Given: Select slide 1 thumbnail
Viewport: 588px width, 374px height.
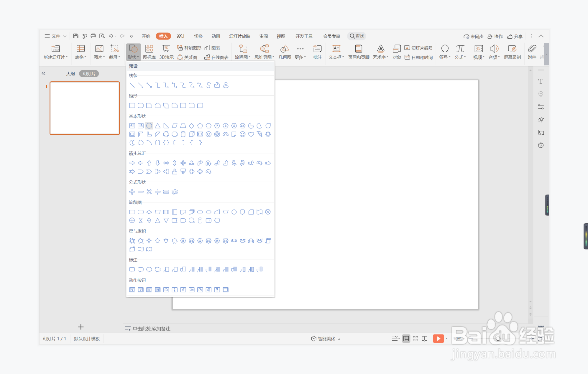Looking at the screenshot, I should pos(85,108).
